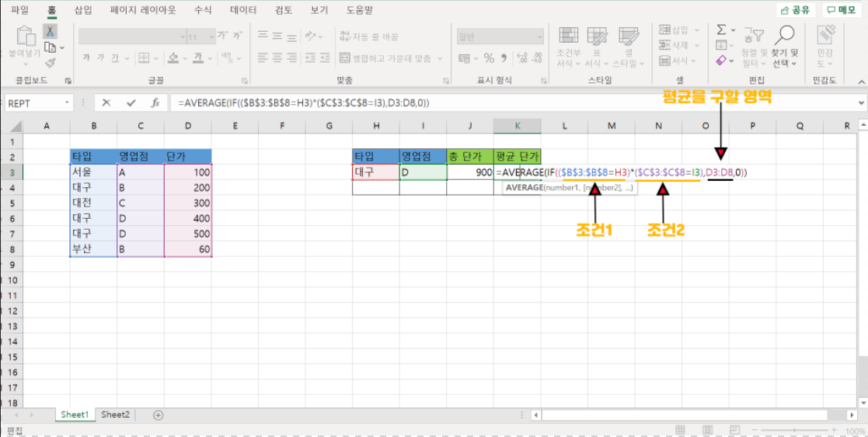Click the borders grid icon
This screenshot has width=868, height=437.
(144, 57)
